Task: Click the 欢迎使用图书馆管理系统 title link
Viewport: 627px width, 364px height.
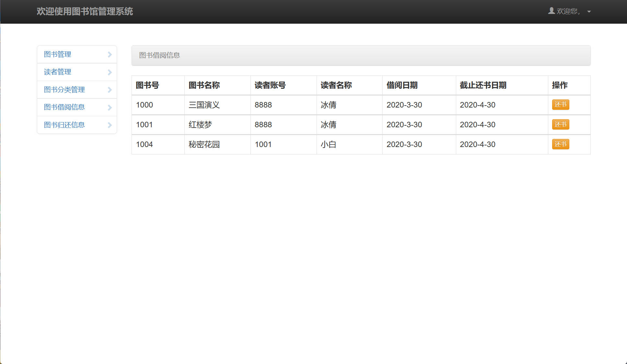Action: tap(85, 11)
